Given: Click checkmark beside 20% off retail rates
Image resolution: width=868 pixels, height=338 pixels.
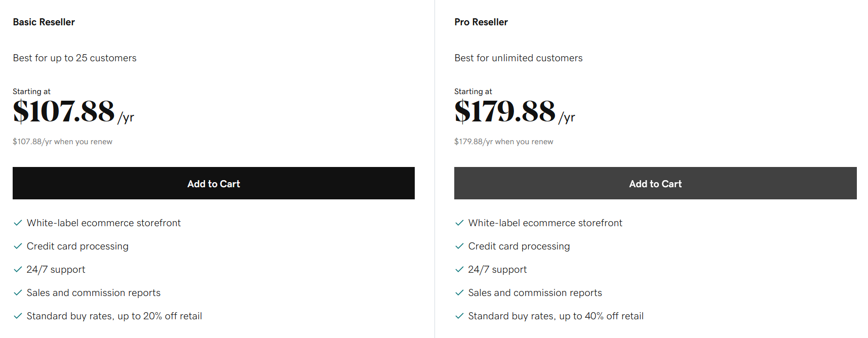Looking at the screenshot, I should (x=18, y=316).
